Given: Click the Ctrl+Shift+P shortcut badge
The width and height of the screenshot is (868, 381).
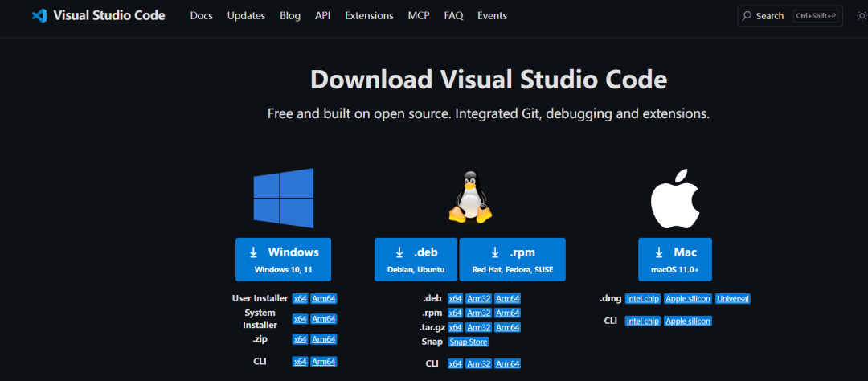Looking at the screenshot, I should coord(816,16).
